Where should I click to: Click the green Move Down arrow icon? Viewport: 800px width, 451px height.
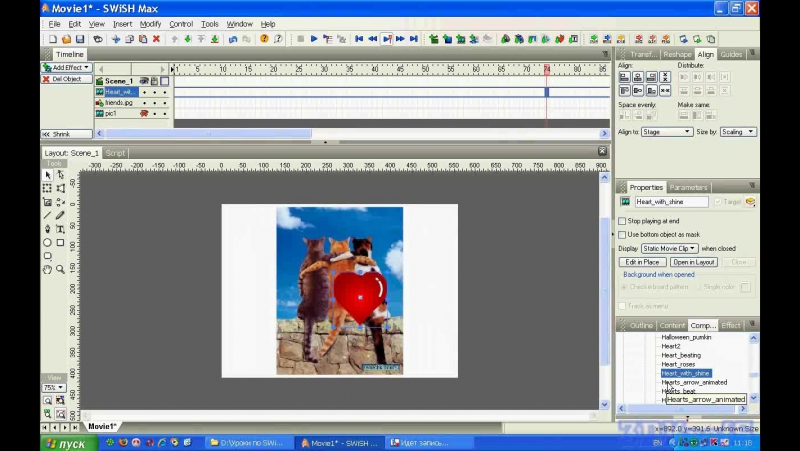(188, 39)
